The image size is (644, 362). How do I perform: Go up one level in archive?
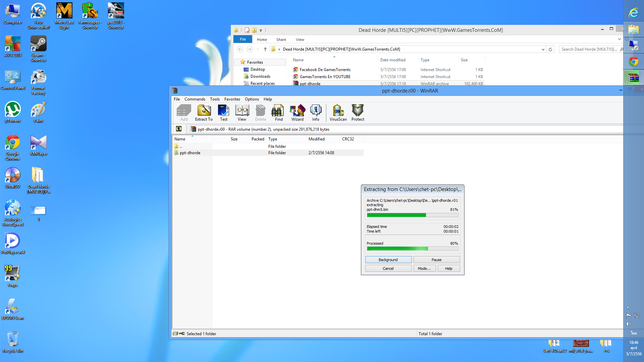coord(179,129)
